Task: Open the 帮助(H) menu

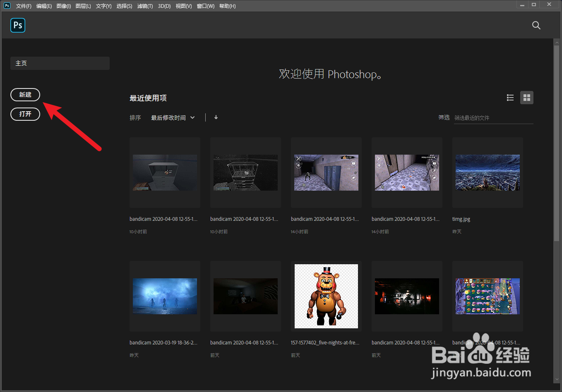Action: click(227, 6)
